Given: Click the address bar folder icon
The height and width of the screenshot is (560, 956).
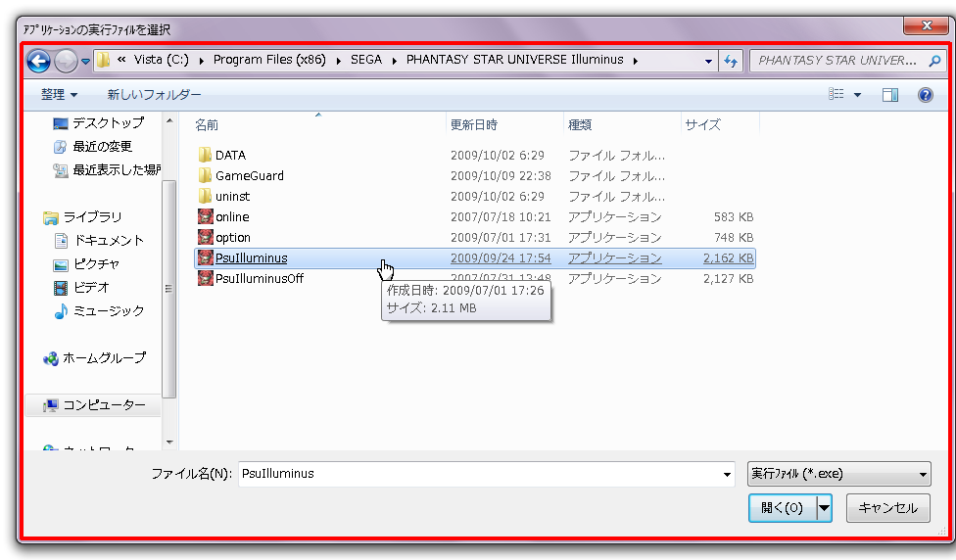Looking at the screenshot, I should coord(104,60).
